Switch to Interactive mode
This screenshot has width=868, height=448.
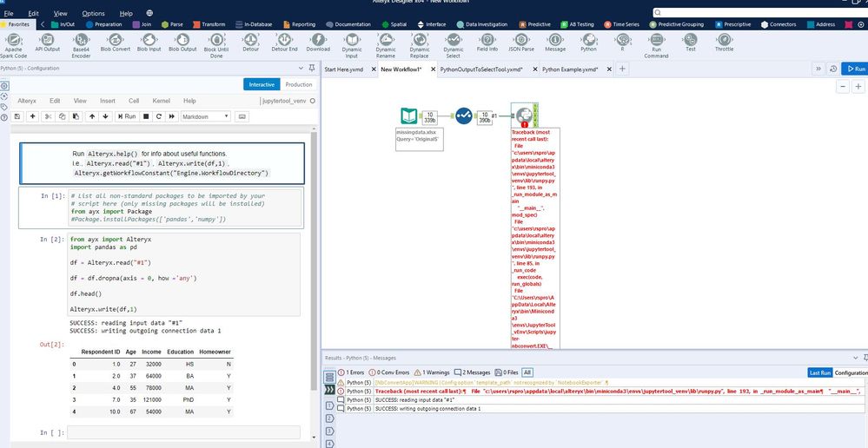pyautogui.click(x=262, y=84)
